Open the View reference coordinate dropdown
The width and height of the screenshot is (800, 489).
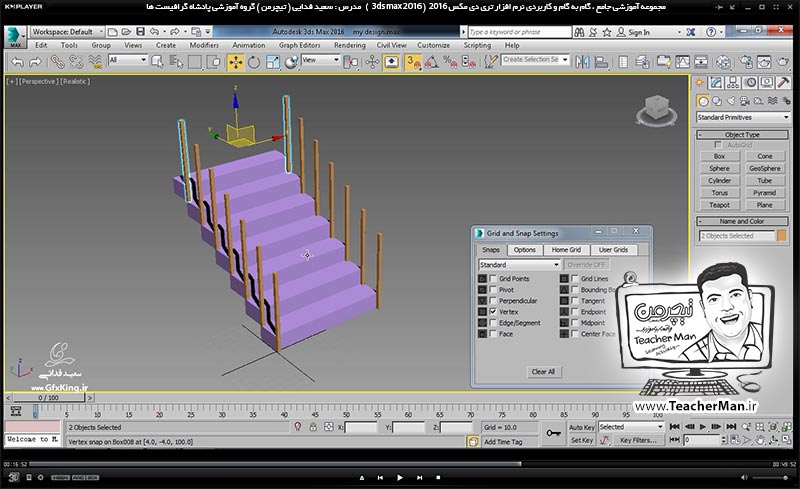pos(320,60)
